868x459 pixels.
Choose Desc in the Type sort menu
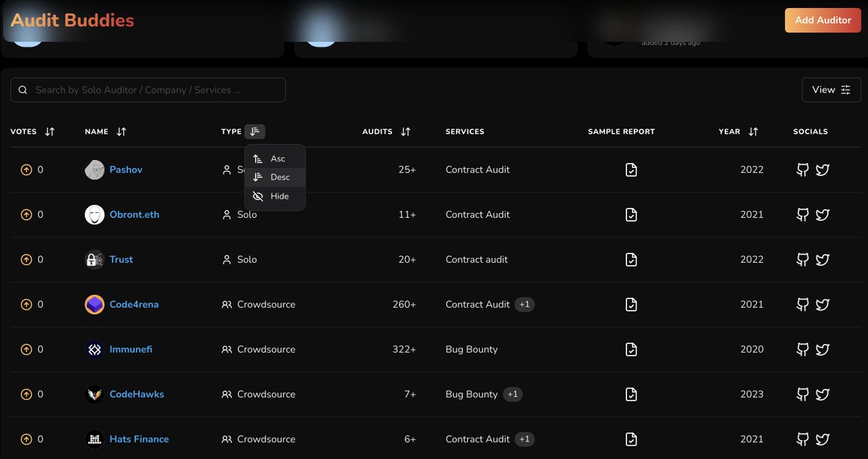[275, 177]
